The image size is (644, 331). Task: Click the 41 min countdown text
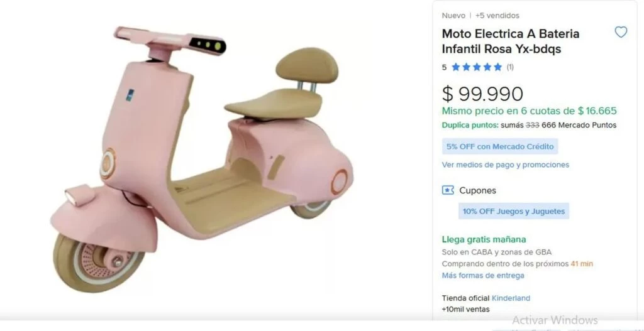(x=582, y=264)
